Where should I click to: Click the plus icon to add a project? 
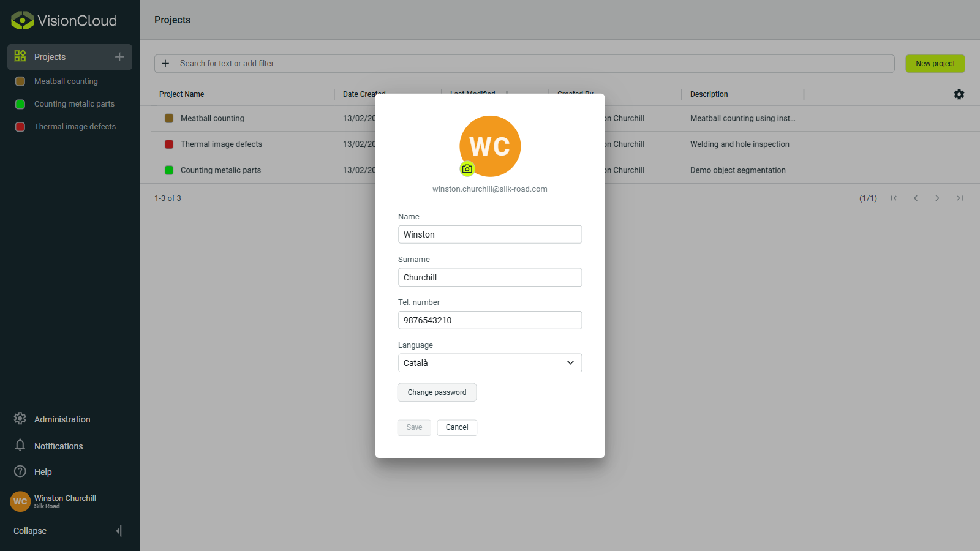coord(119,56)
